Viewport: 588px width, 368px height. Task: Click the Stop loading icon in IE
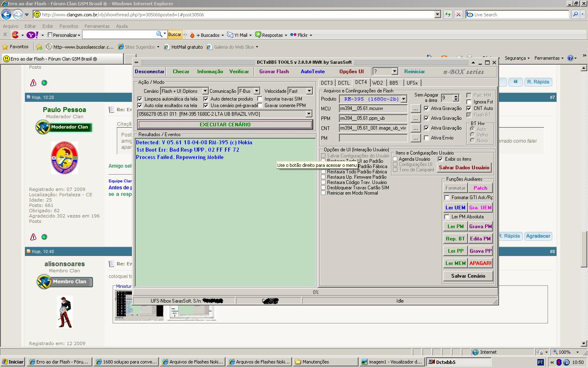[459, 14]
